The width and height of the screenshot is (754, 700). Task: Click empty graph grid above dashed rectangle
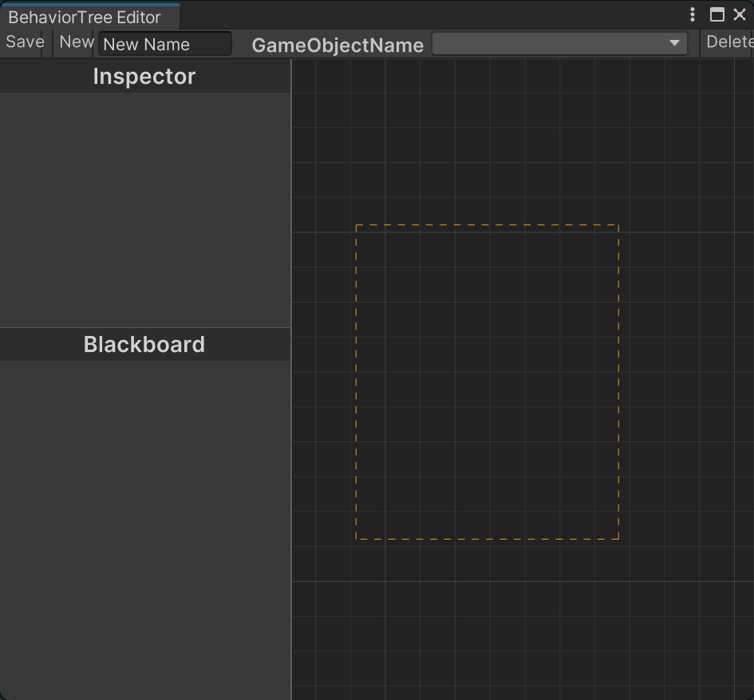487,144
